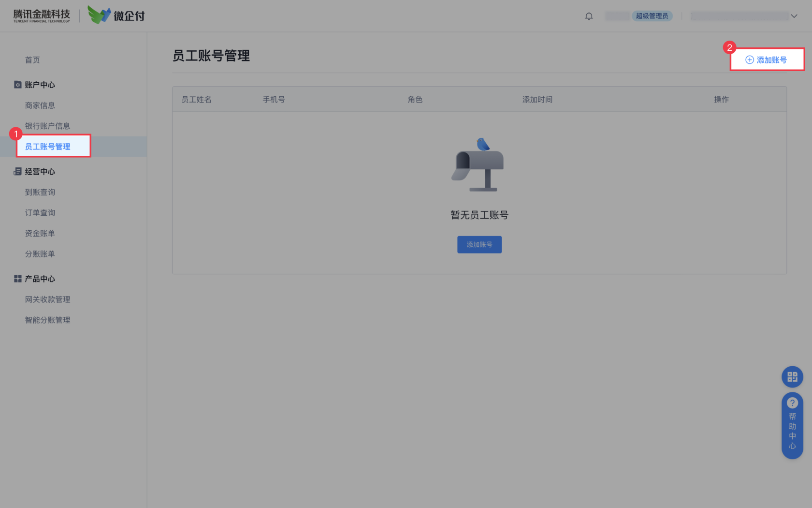Click the 产品中心 section heading
Image resolution: width=812 pixels, height=508 pixels.
coord(40,279)
